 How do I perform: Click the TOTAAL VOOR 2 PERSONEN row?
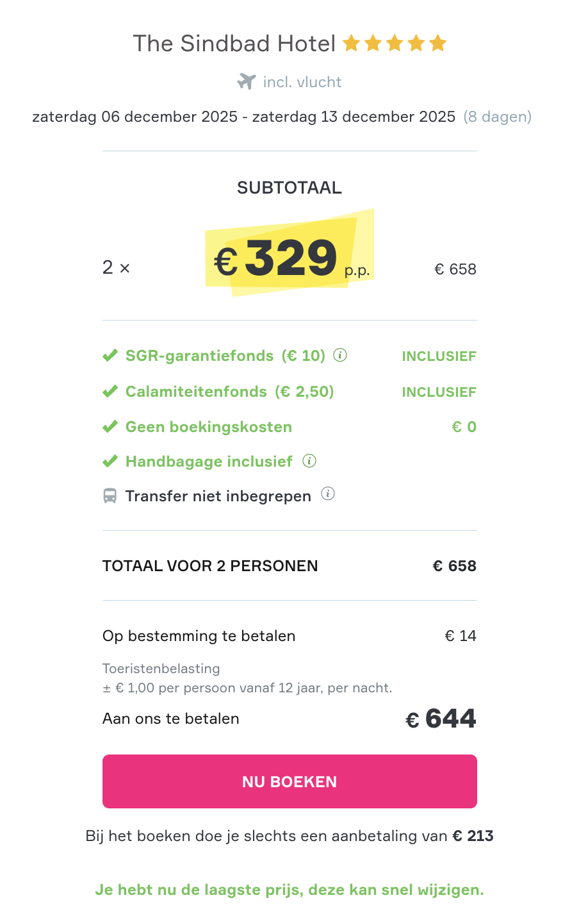pos(210,566)
